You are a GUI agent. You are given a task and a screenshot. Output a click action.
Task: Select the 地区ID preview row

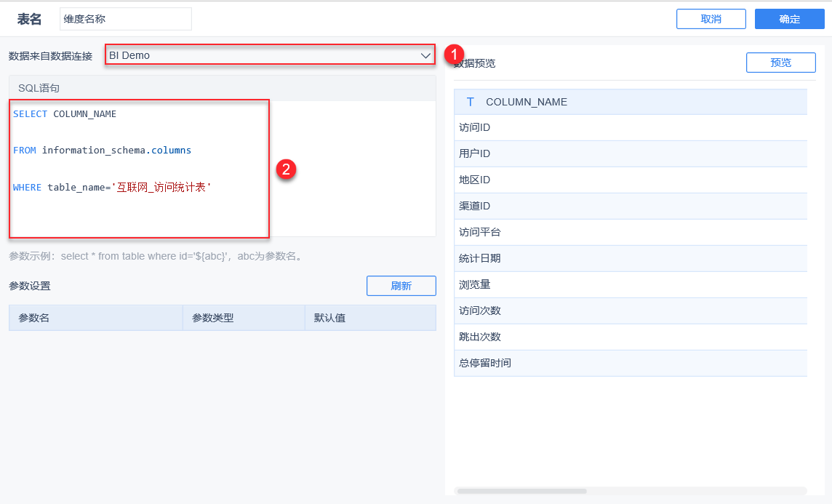click(631, 180)
